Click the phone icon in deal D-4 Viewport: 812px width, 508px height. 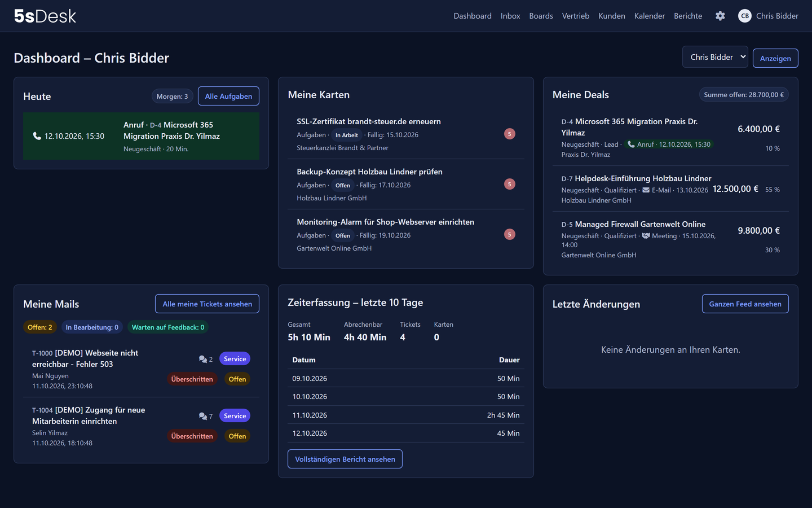632,144
